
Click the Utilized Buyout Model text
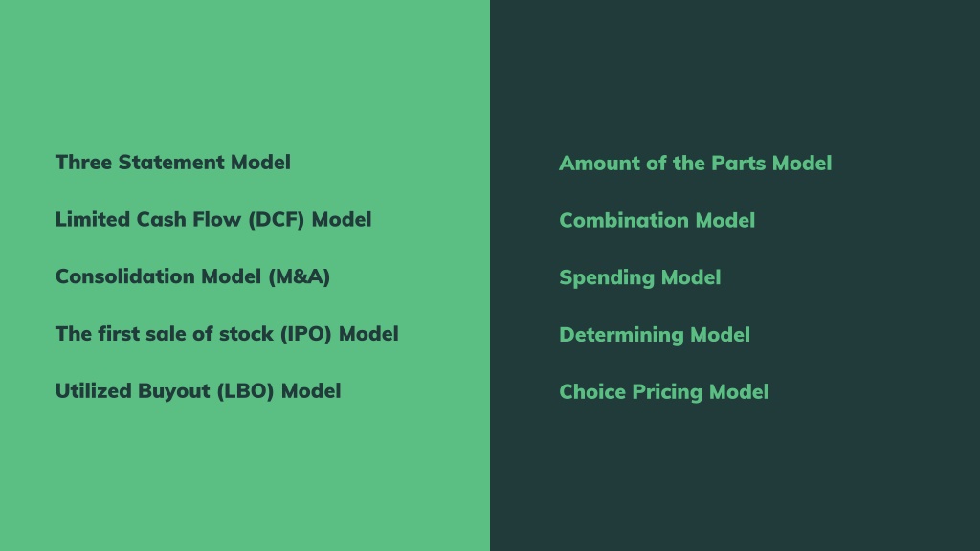click(x=198, y=391)
